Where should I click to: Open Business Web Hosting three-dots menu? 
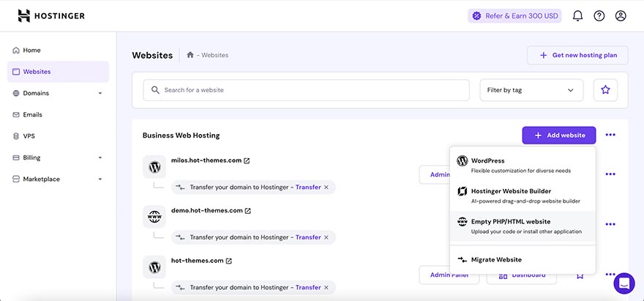(610, 135)
